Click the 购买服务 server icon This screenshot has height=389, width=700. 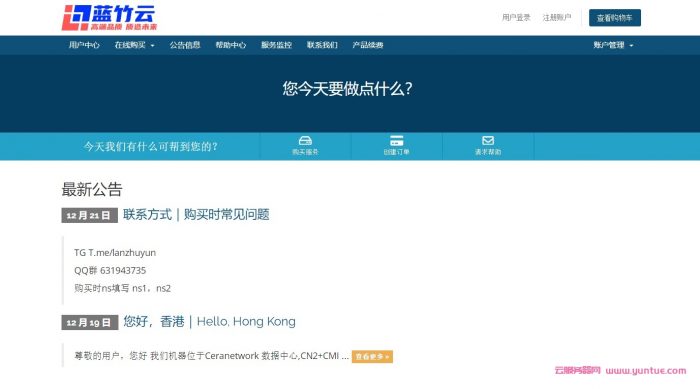click(305, 141)
